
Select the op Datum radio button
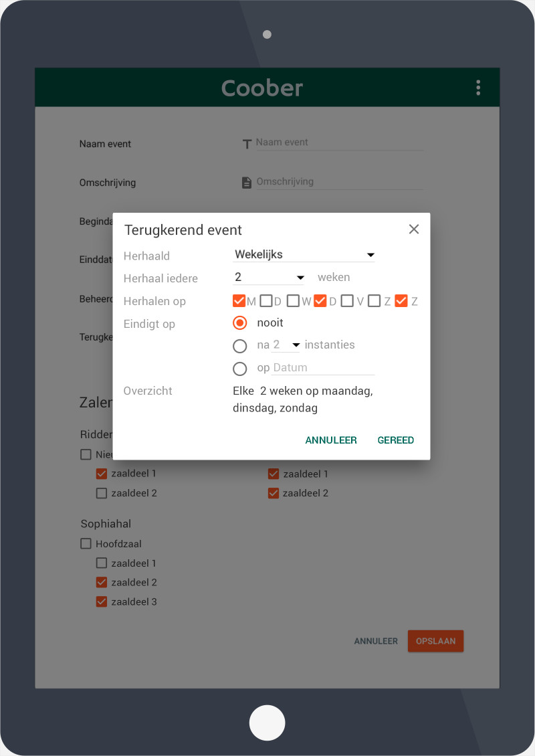239,369
